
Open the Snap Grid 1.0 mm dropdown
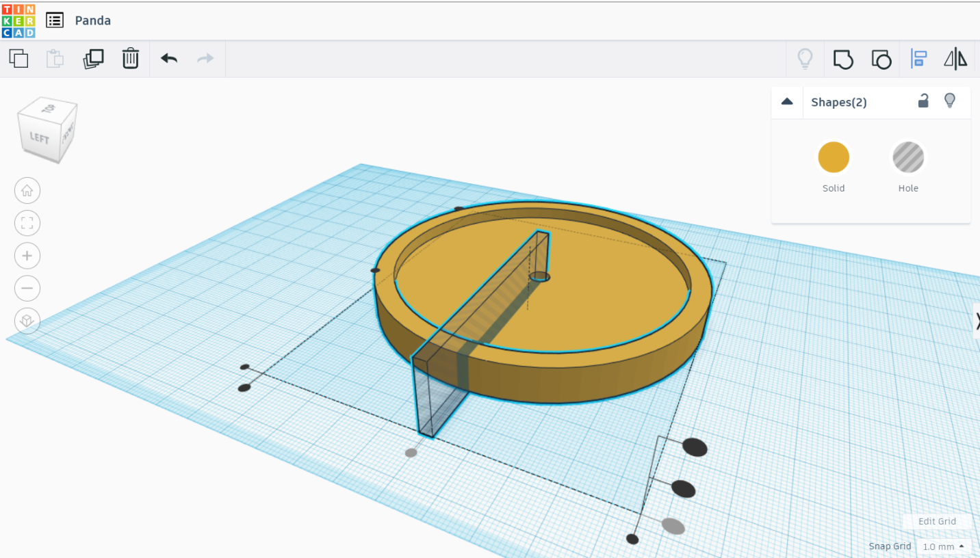(x=943, y=546)
